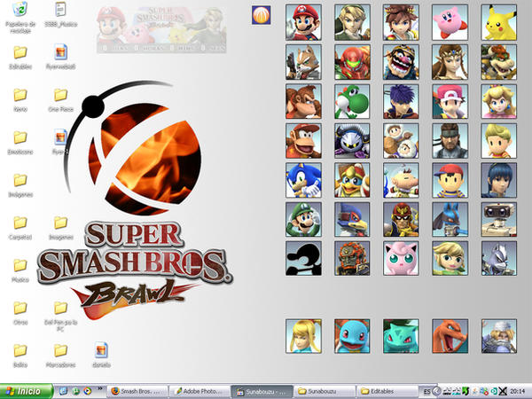Click the ES language indicator
Image resolution: width=532 pixels, height=399 pixels.
tap(426, 392)
